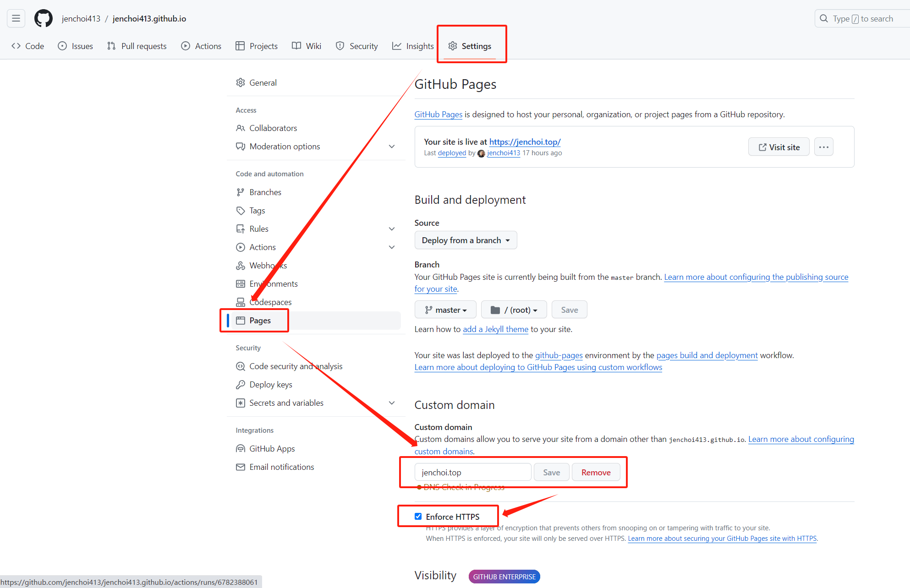
Task: Click the GITHUB ENTERPRISE badge
Action: (x=504, y=577)
